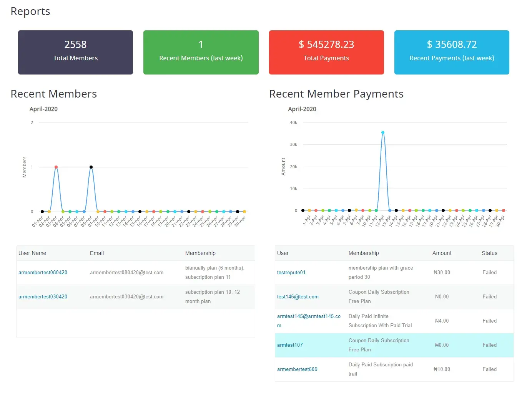Select the Recent Members (last week) card
Image resolution: width=532 pixels, height=404 pixels.
(x=201, y=52)
